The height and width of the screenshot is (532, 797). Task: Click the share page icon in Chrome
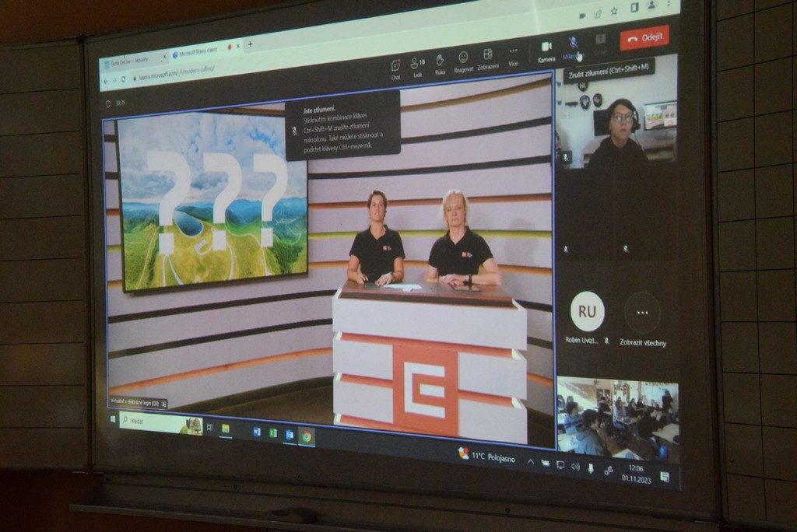pos(598,14)
